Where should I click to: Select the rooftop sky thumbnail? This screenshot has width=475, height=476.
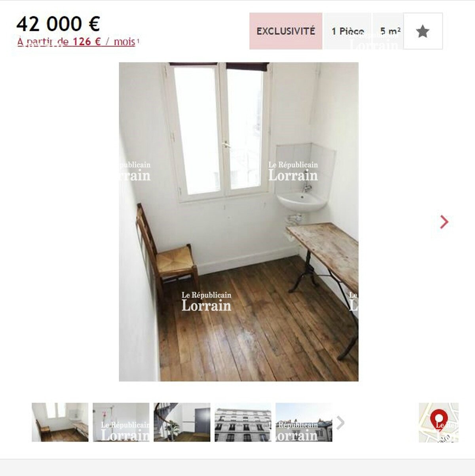tap(304, 422)
